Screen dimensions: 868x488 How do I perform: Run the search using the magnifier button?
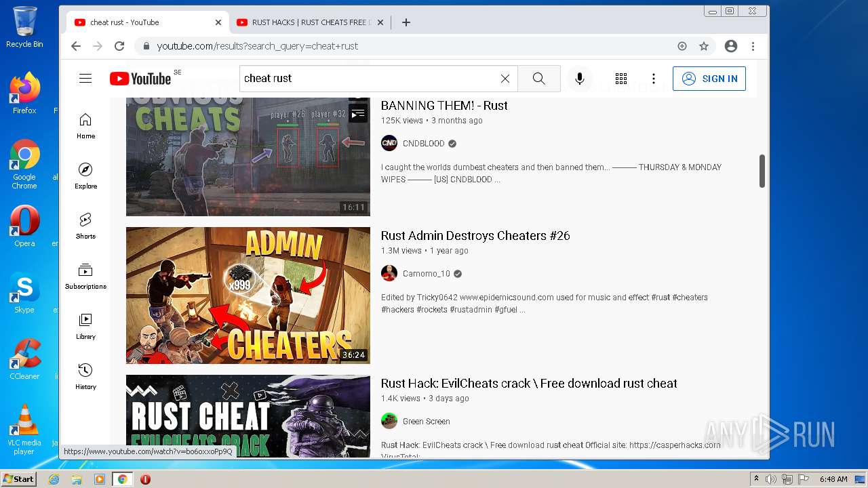[x=539, y=79]
